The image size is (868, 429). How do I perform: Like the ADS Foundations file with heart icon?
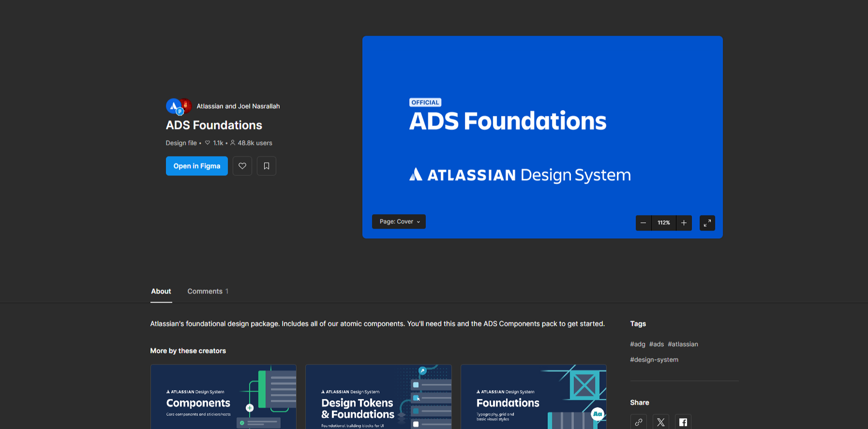[x=242, y=166]
